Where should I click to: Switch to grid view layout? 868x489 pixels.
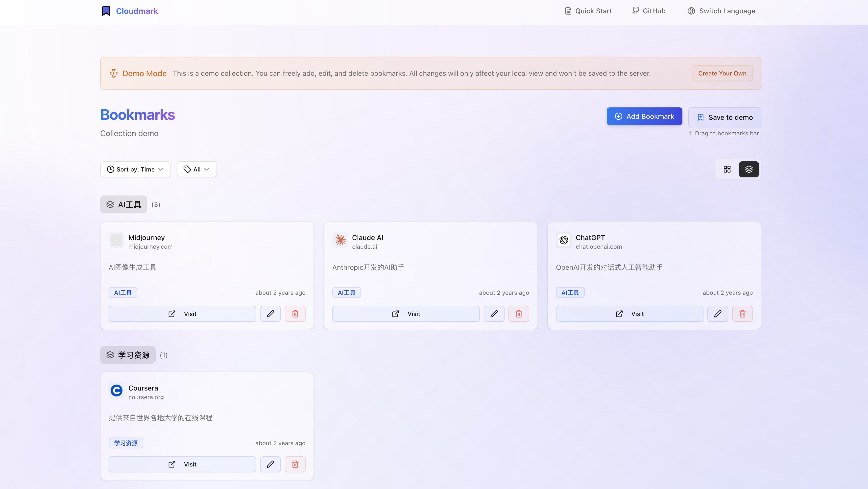727,169
